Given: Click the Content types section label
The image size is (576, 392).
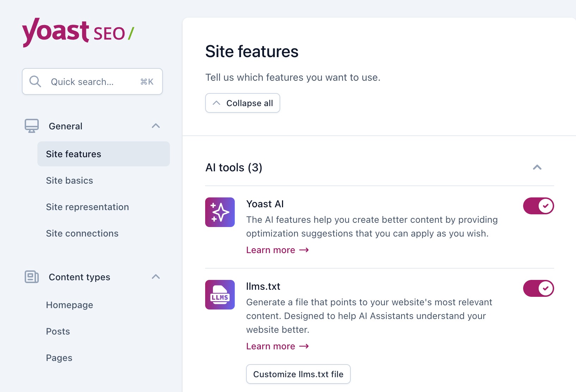Looking at the screenshot, I should pos(79,277).
